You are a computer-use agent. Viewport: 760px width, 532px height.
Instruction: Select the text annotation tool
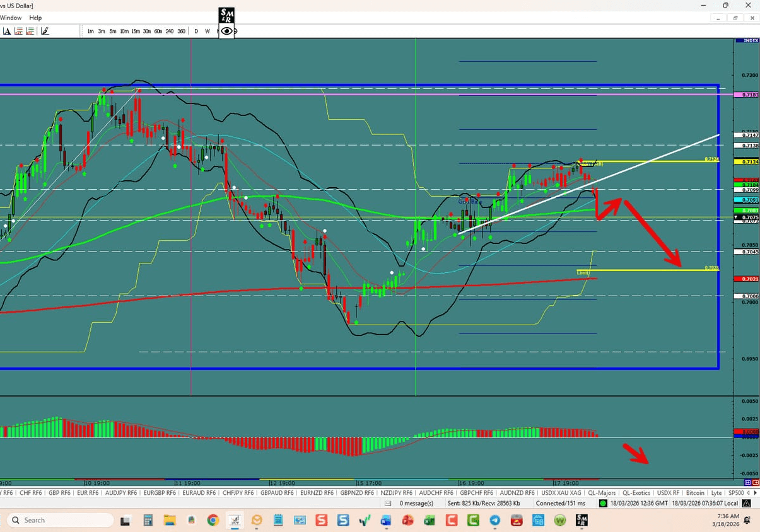(6, 30)
